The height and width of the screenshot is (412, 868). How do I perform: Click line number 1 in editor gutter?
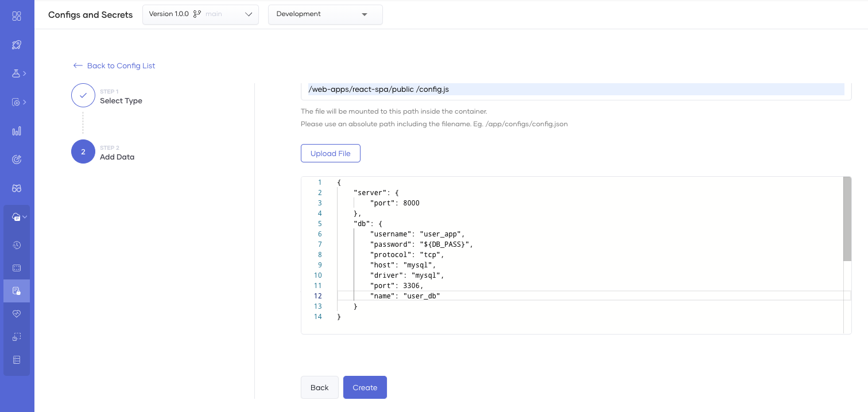(x=320, y=182)
